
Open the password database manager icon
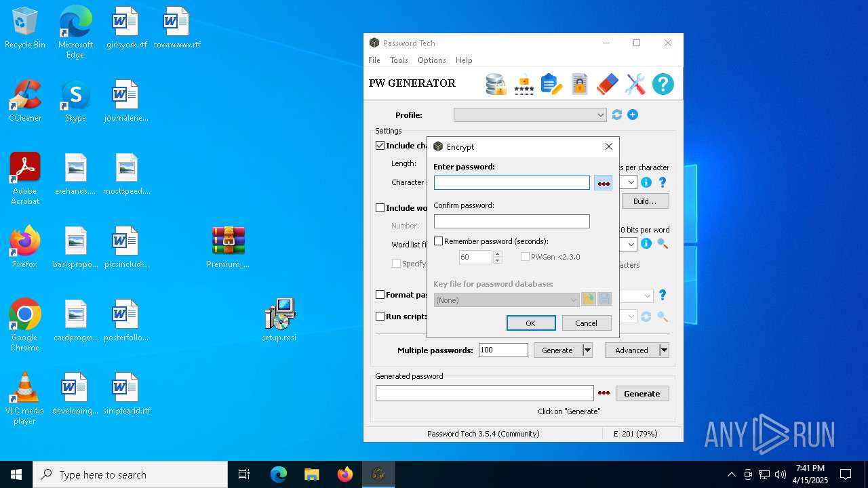(x=496, y=84)
